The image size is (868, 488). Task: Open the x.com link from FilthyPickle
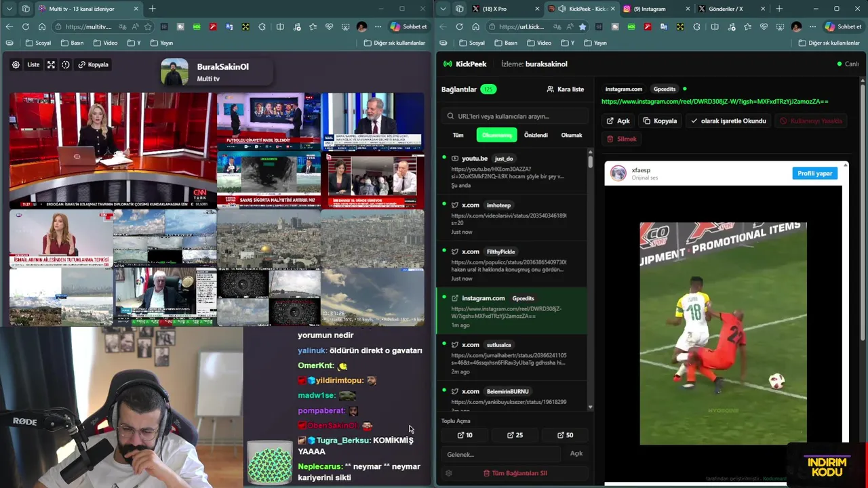pyautogui.click(x=512, y=265)
